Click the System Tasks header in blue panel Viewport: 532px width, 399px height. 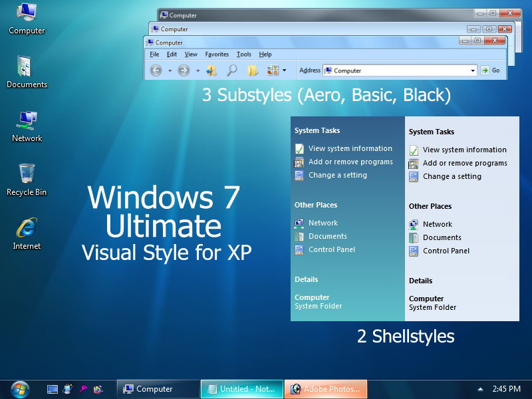click(x=317, y=130)
